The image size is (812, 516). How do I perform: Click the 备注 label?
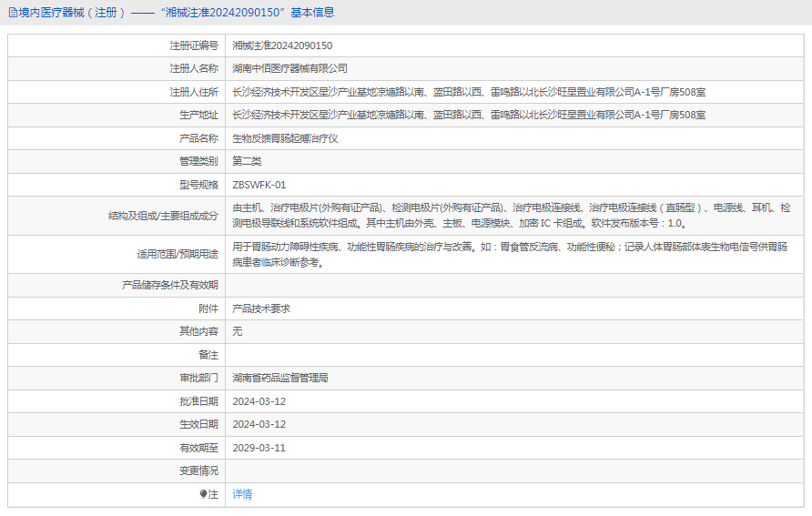pos(208,355)
